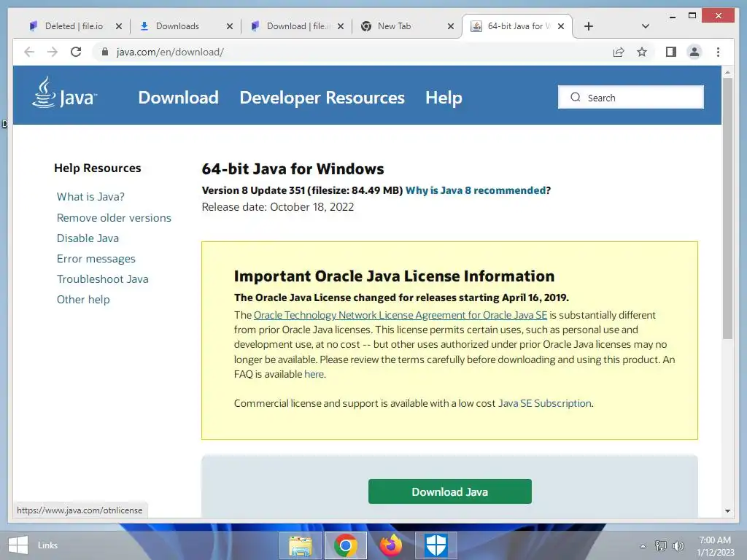The height and width of the screenshot is (560, 747).
Task: Open the Java SE Subscription link
Action: click(x=544, y=403)
